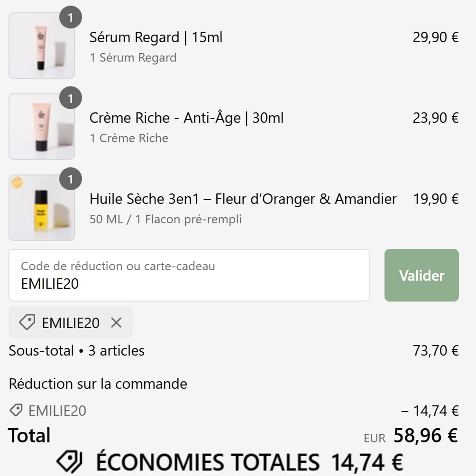Click the tag icon on the EMILIE20 chip
The width and height of the screenshot is (476, 476).
pos(28,322)
